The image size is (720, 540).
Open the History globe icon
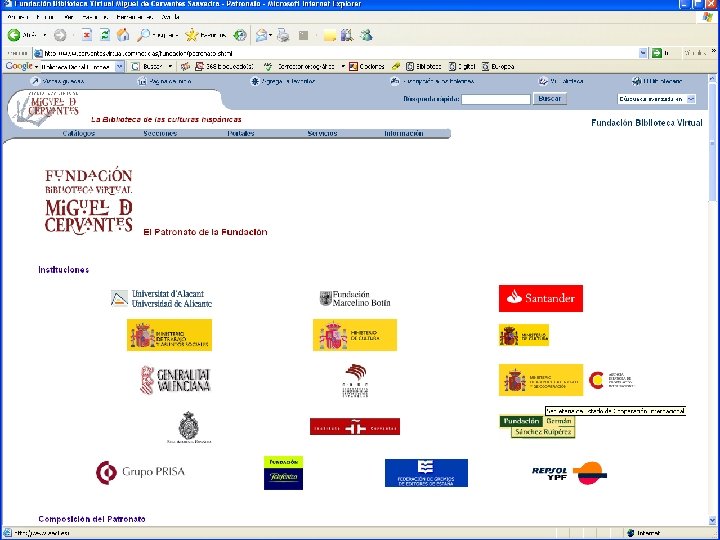coord(240,35)
